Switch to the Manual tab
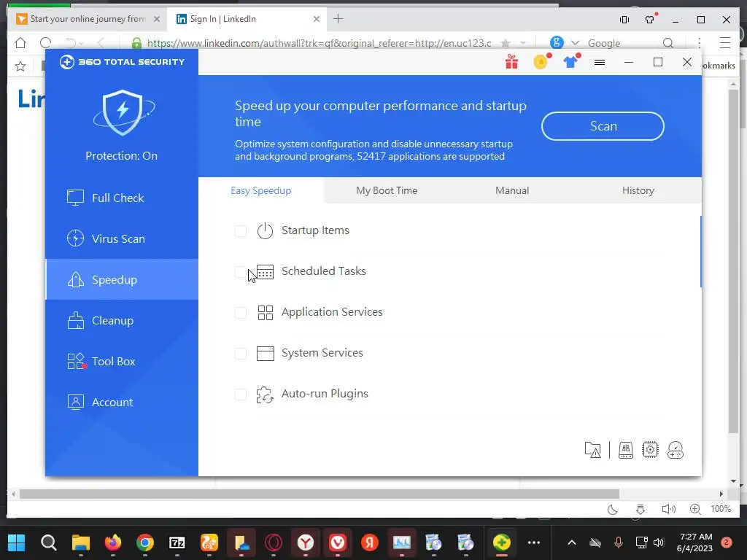747x560 pixels. pos(512,190)
